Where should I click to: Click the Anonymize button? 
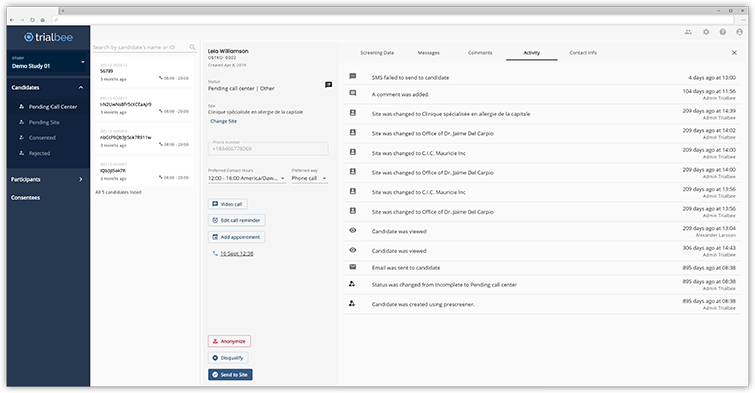pos(229,341)
